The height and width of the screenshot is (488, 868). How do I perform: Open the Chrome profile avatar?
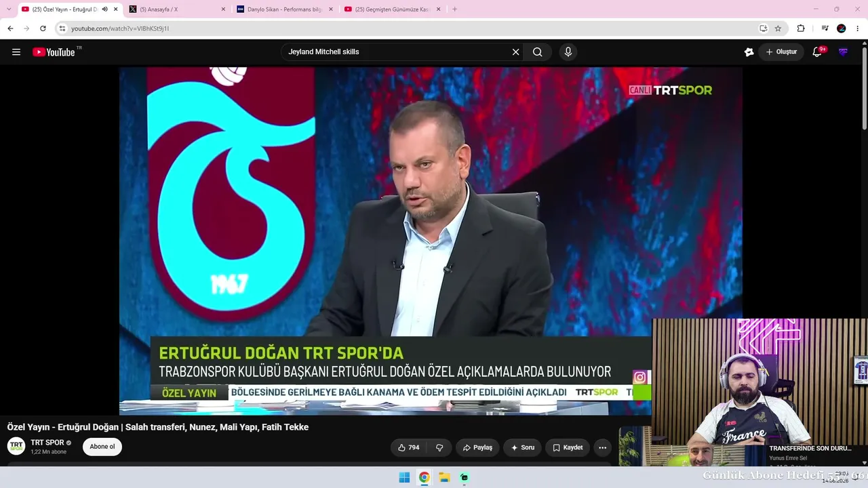pyautogui.click(x=842, y=28)
